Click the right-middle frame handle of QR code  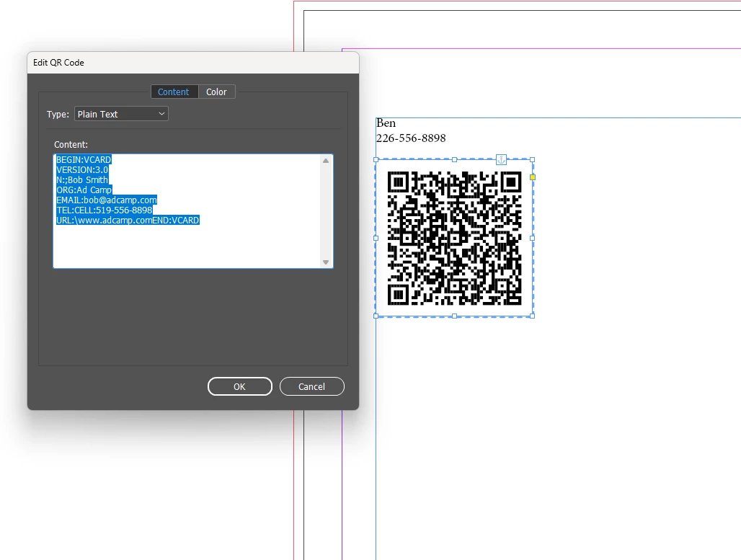click(x=533, y=238)
